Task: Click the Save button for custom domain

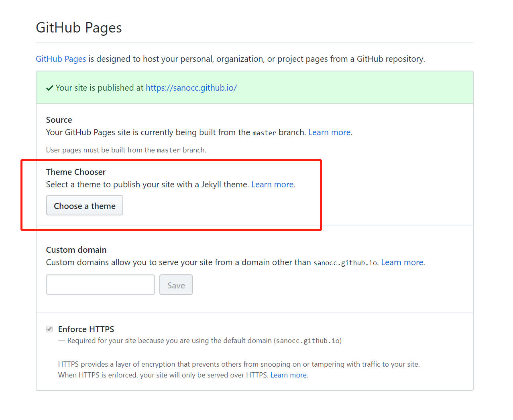Action: point(176,285)
